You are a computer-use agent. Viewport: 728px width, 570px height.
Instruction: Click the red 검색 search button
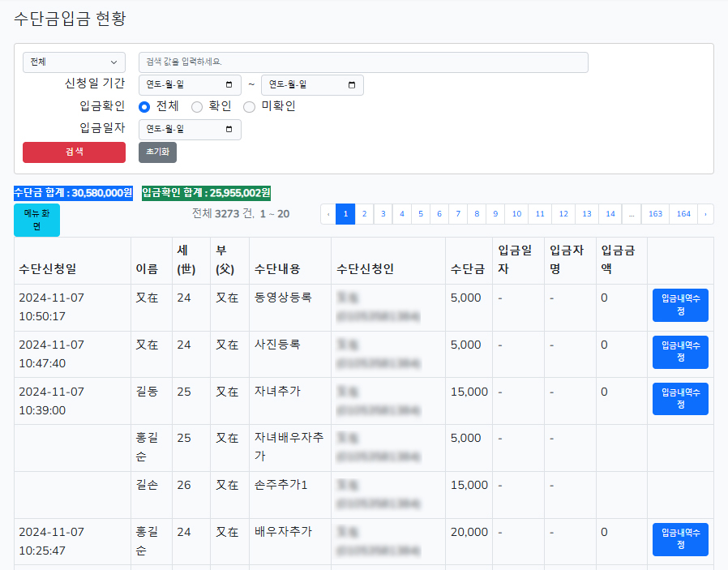point(74,152)
